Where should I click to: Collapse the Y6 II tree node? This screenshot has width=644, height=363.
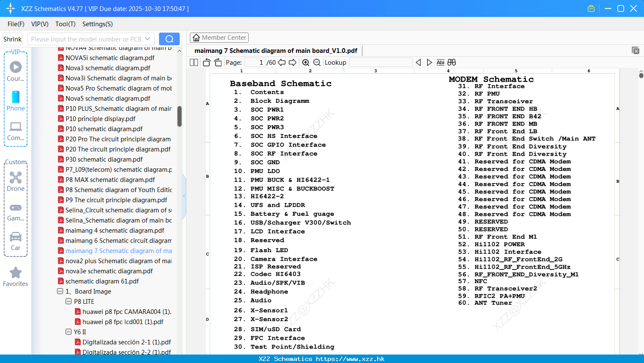pyautogui.click(x=69, y=332)
